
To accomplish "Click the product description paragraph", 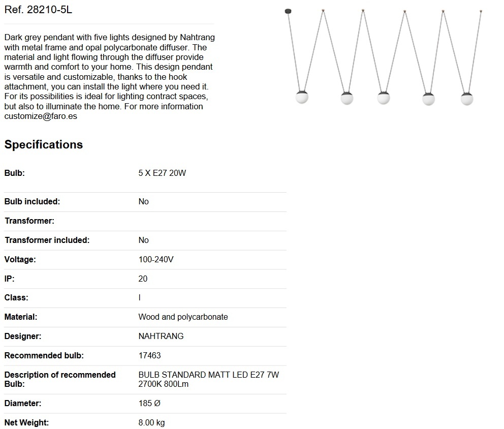I will pyautogui.click(x=109, y=77).
